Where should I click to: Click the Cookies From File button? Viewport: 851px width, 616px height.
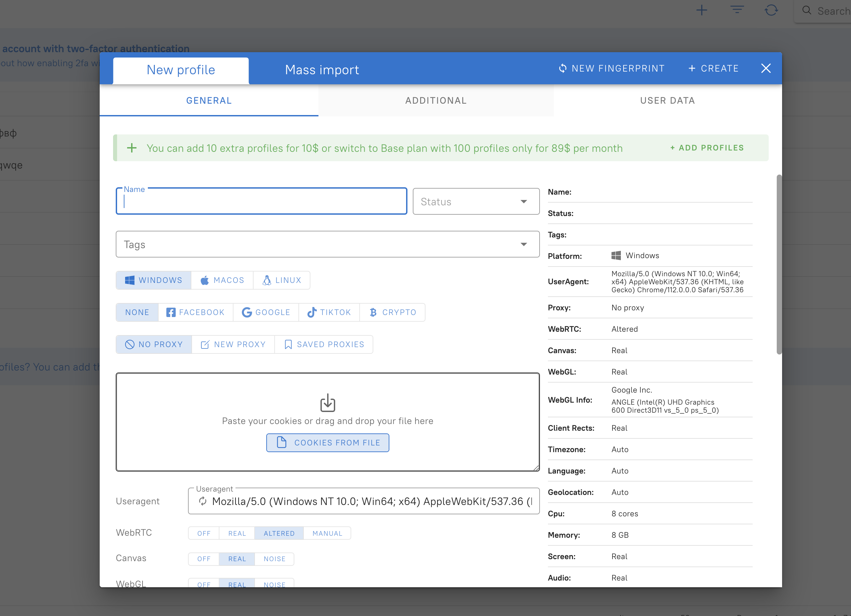[x=327, y=443]
